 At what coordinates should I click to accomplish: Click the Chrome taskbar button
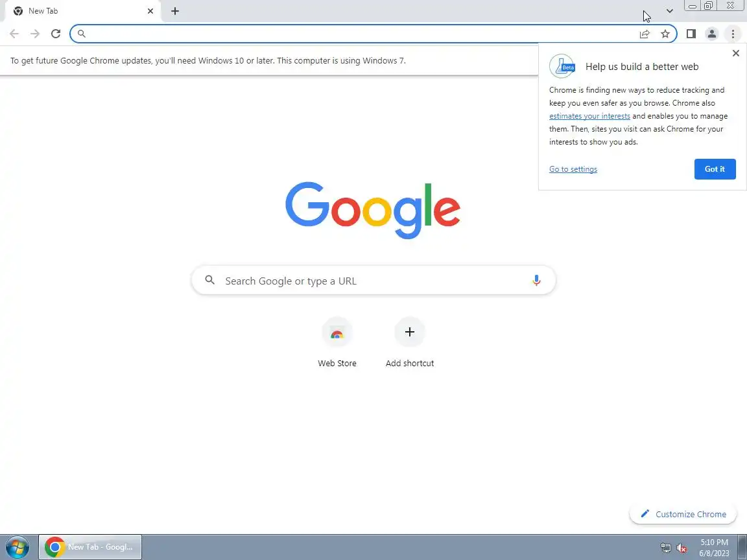click(x=90, y=547)
